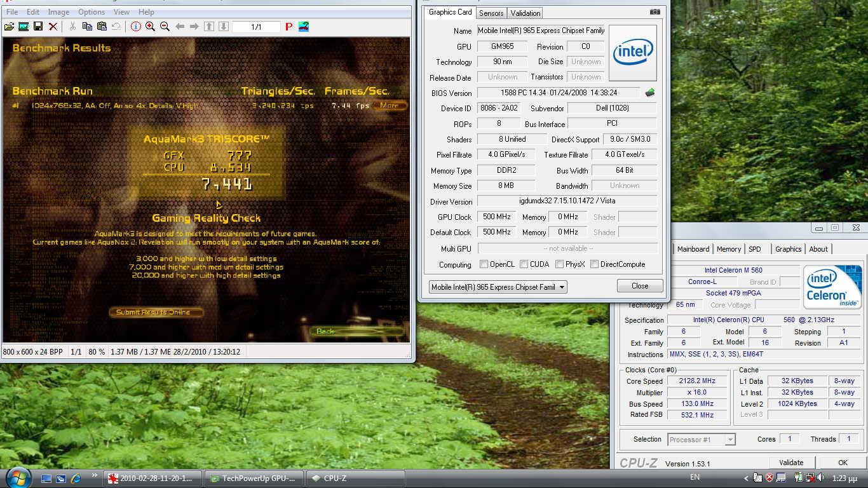The height and width of the screenshot is (488, 868).
Task: Open the volume speaker icon in system tray
Action: tap(820, 478)
